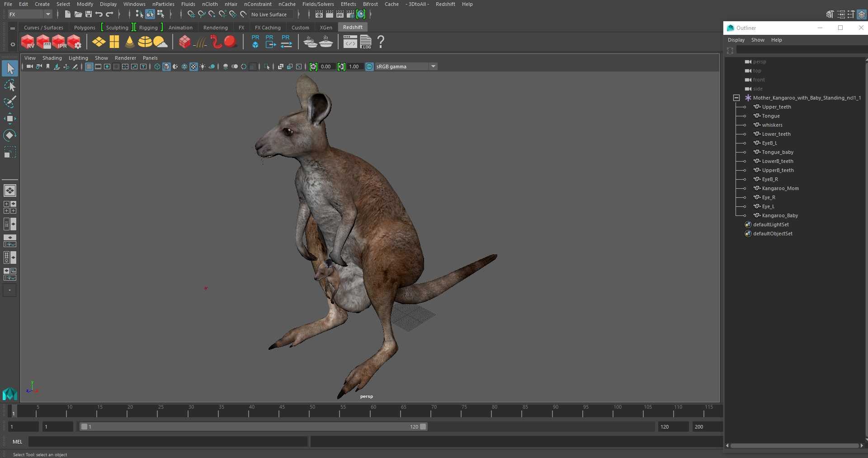Switch to the Polygons shelf tab
The width and height of the screenshot is (868, 458).
tap(85, 28)
